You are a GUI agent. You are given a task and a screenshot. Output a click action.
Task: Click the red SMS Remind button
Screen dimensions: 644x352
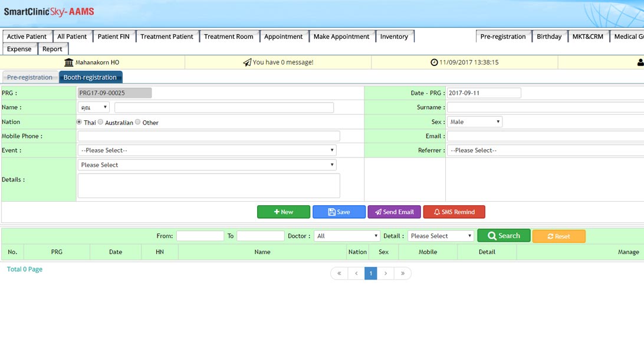(x=454, y=212)
